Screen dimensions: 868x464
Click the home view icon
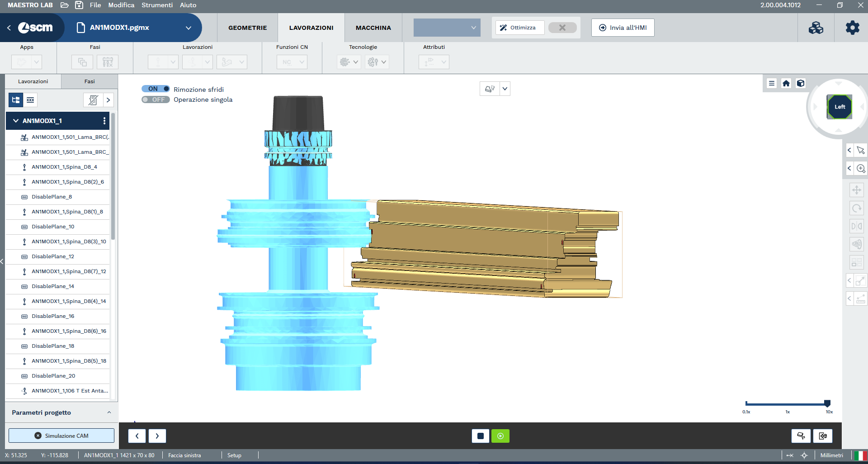tap(786, 83)
